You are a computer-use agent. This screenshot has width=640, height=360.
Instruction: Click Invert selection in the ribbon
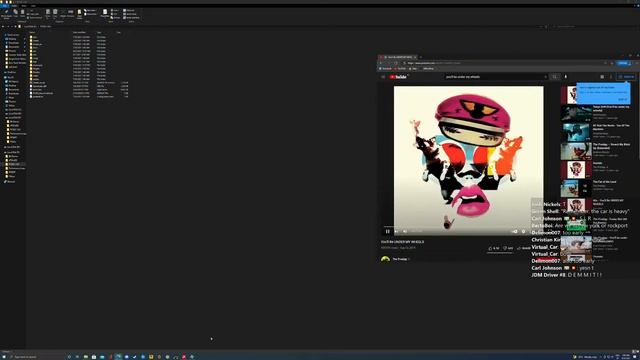[x=131, y=18]
